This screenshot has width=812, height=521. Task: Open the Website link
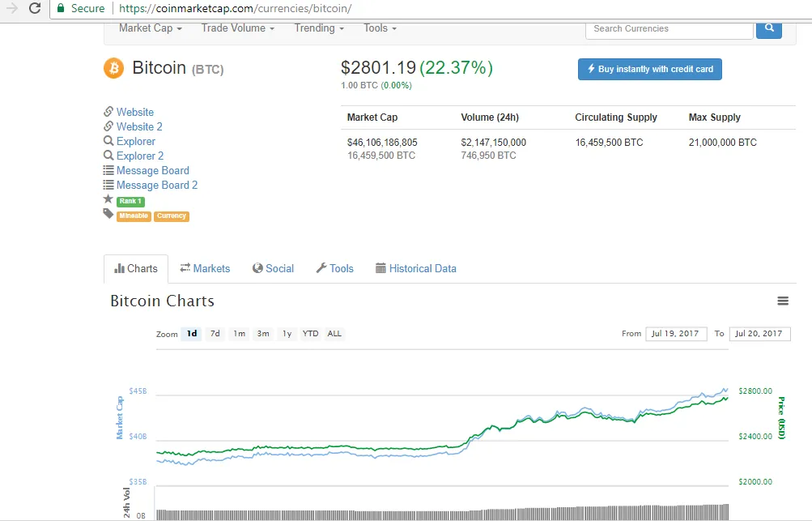(x=135, y=112)
